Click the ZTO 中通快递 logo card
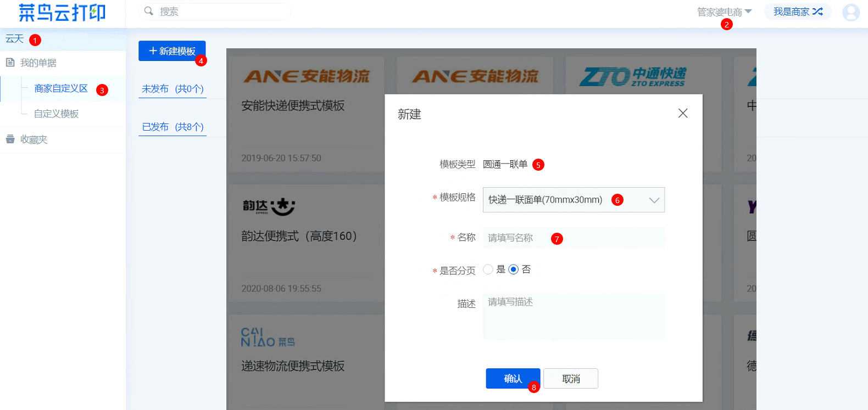This screenshot has width=868, height=410. click(633, 77)
